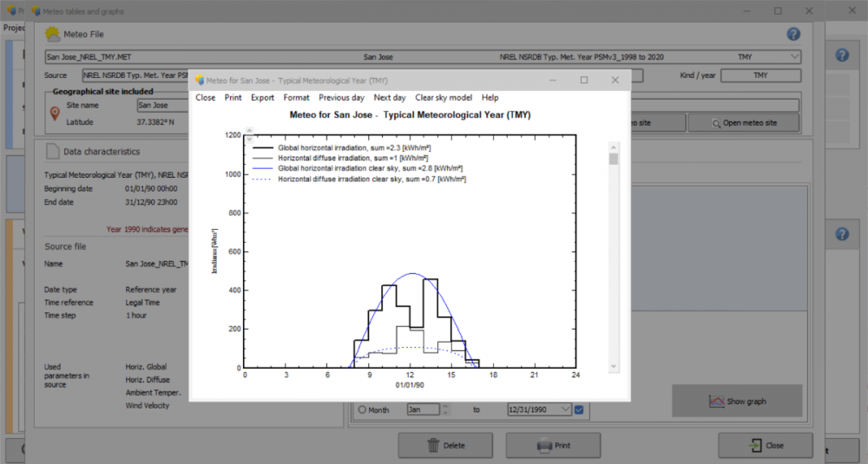
Task: Toggle the checkbox beside the end date
Action: tap(579, 409)
